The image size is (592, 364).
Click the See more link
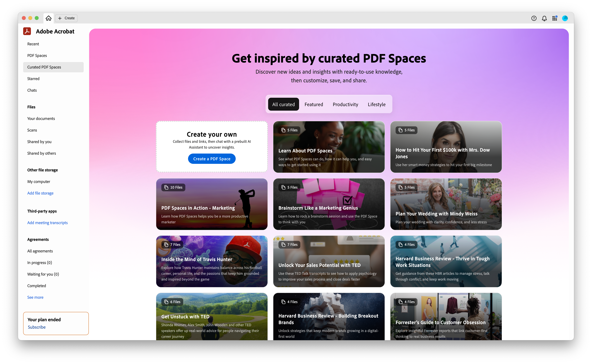point(35,298)
